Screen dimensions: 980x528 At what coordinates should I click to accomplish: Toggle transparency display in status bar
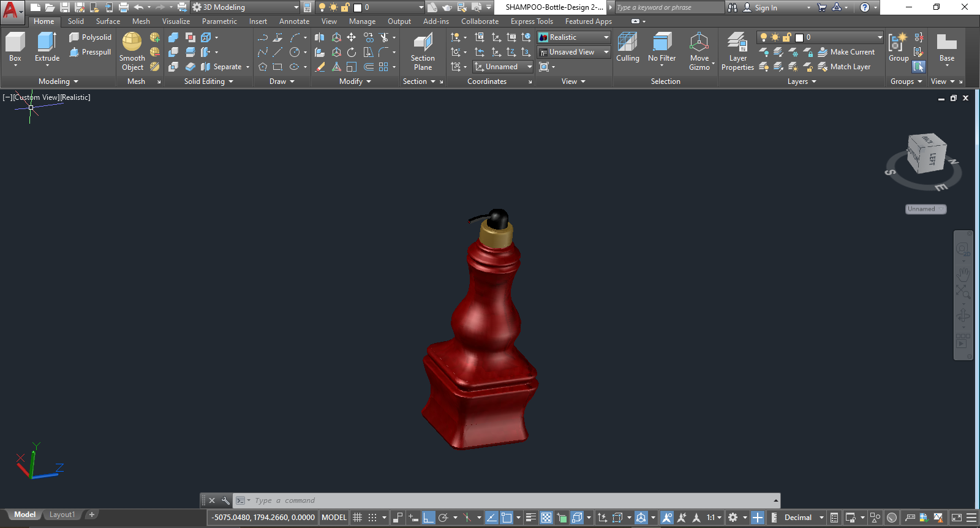[546, 518]
